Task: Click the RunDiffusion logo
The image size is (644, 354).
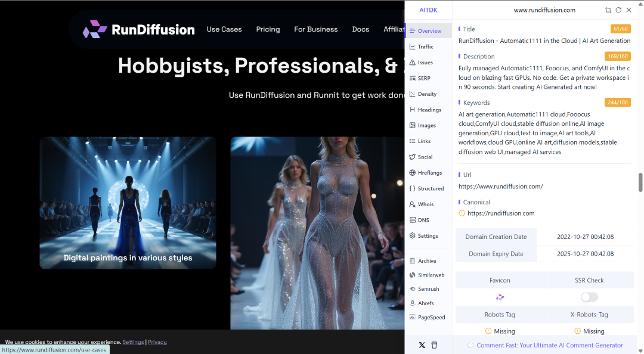Action: (139, 29)
